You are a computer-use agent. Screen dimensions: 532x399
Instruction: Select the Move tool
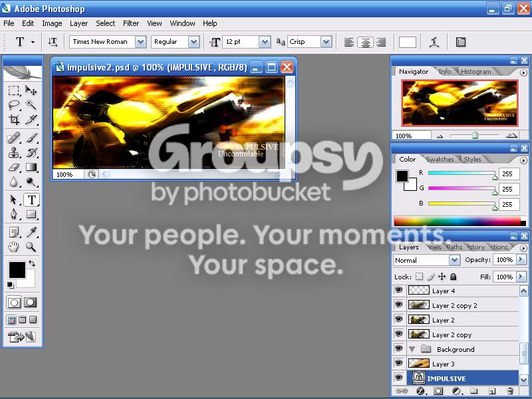click(x=31, y=90)
